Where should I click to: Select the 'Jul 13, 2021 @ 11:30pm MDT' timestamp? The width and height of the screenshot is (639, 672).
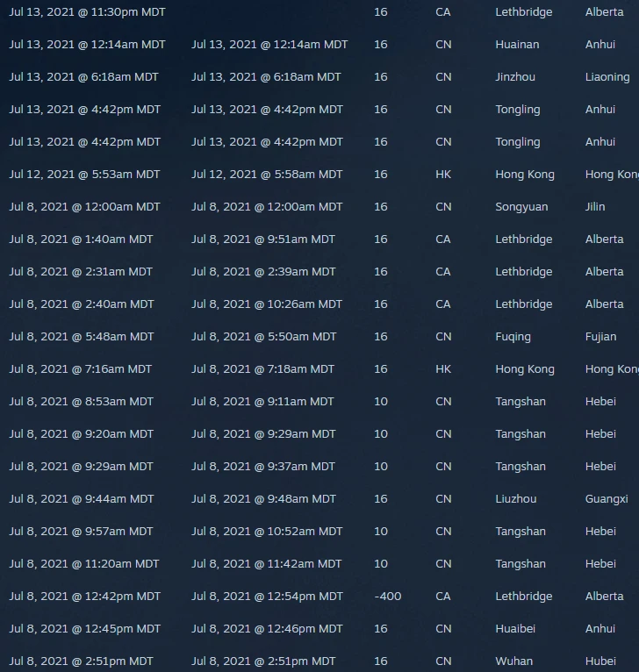click(x=87, y=12)
